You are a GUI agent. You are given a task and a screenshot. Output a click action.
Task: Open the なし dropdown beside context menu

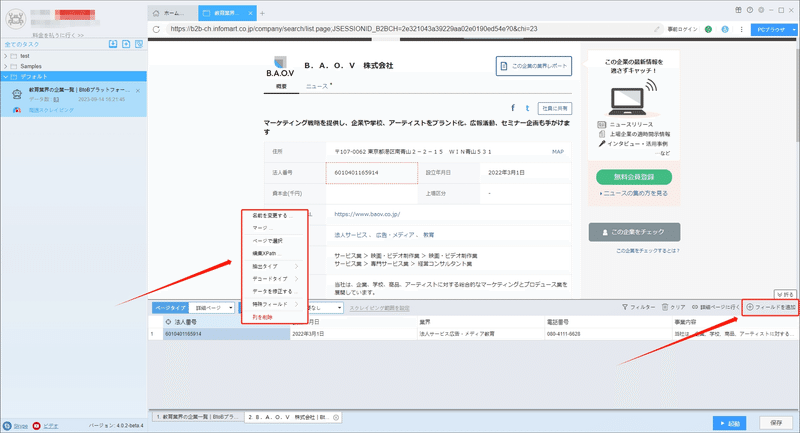click(324, 308)
